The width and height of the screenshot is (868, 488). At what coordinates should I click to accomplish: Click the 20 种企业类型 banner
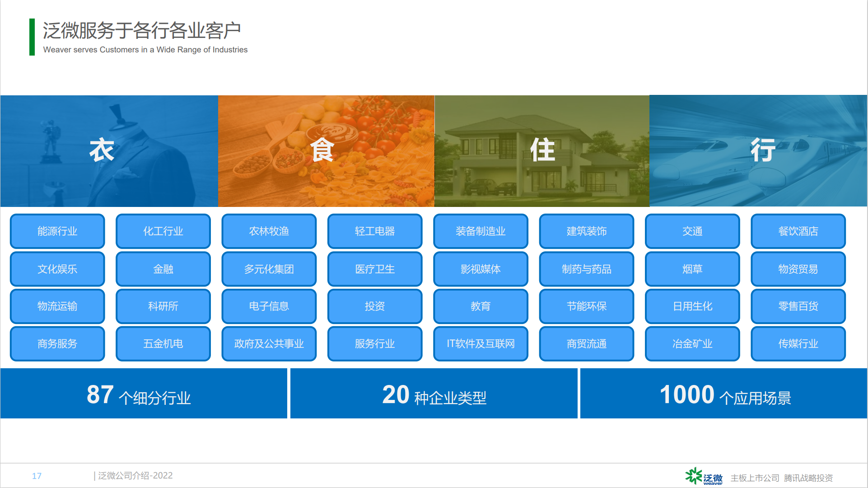point(434,394)
